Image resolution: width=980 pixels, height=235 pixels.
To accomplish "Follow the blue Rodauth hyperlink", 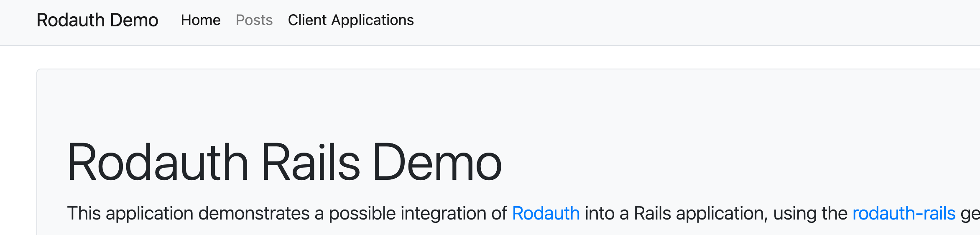I will tap(546, 213).
